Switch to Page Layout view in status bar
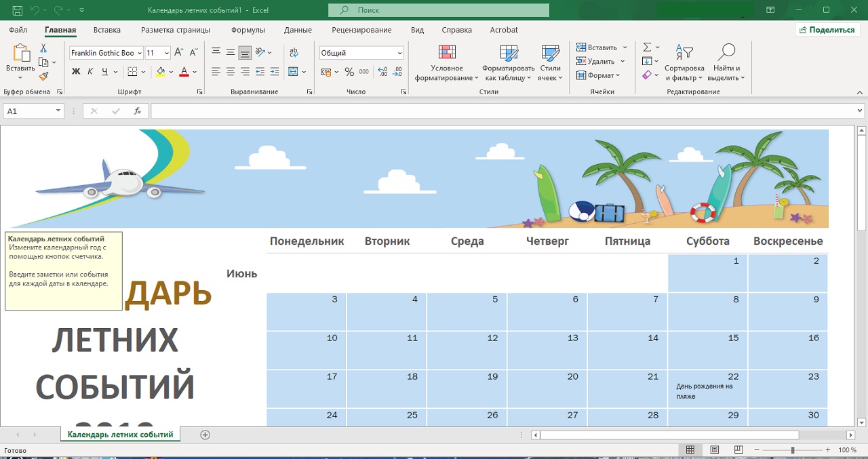Viewport: 868px width, 459px height. tap(715, 450)
